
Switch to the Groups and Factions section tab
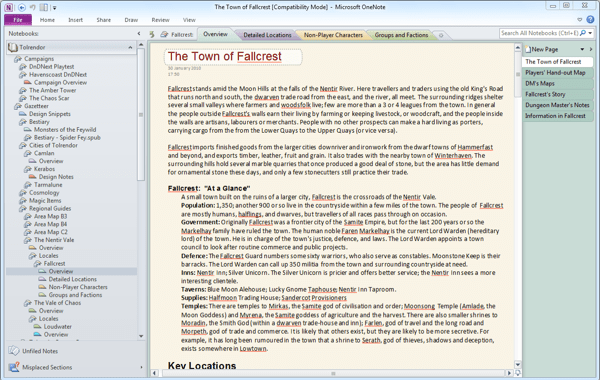(x=401, y=35)
